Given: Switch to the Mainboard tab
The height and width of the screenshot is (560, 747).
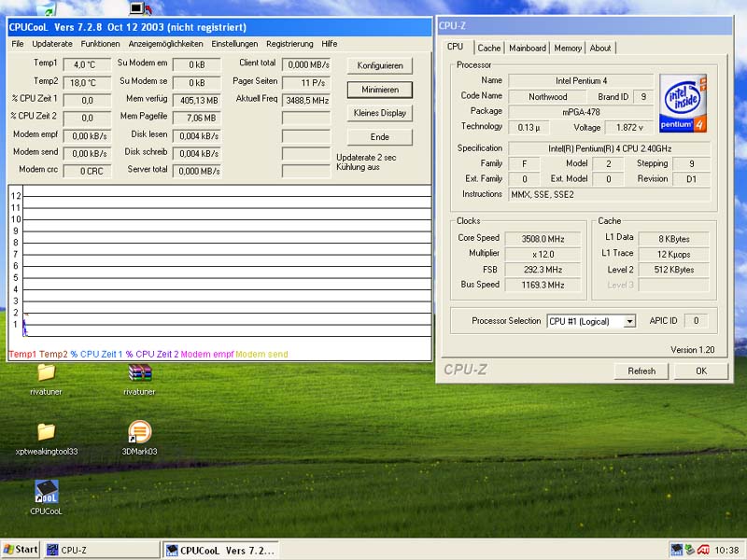Looking at the screenshot, I should 528,49.
